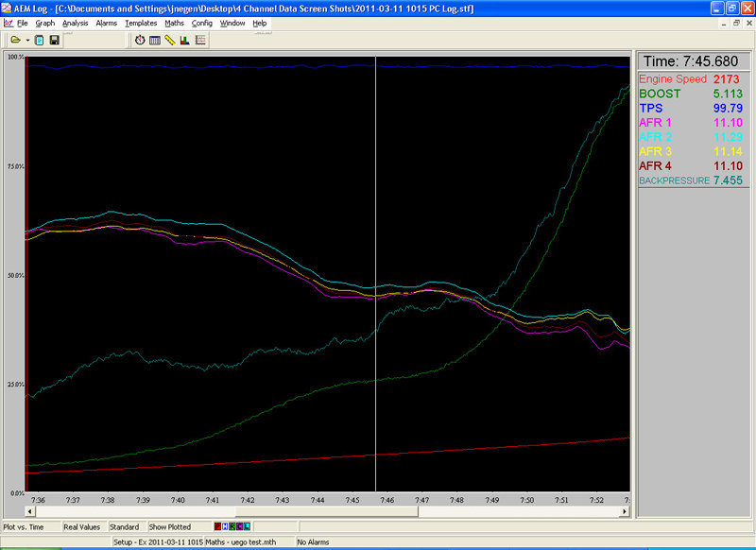Open the Templates menu
The height and width of the screenshot is (550, 756).
click(x=141, y=23)
